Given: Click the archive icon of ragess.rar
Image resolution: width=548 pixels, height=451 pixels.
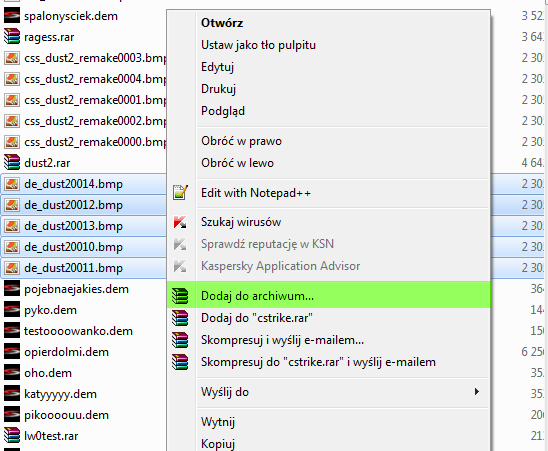Looking at the screenshot, I should 12,36.
